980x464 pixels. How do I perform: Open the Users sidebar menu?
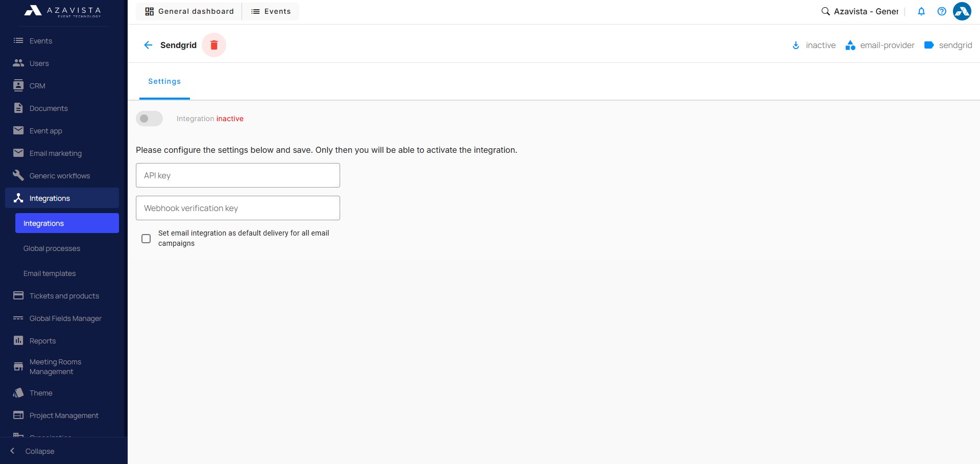[62, 63]
